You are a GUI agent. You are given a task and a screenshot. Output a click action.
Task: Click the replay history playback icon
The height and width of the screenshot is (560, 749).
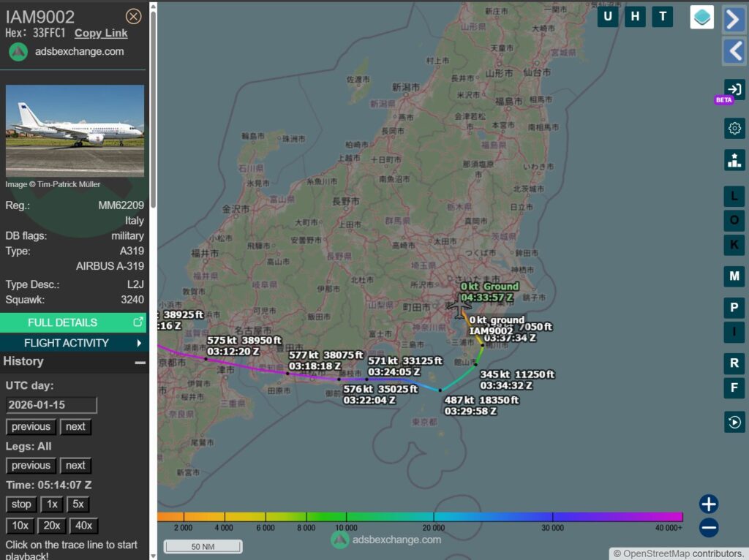(x=734, y=422)
